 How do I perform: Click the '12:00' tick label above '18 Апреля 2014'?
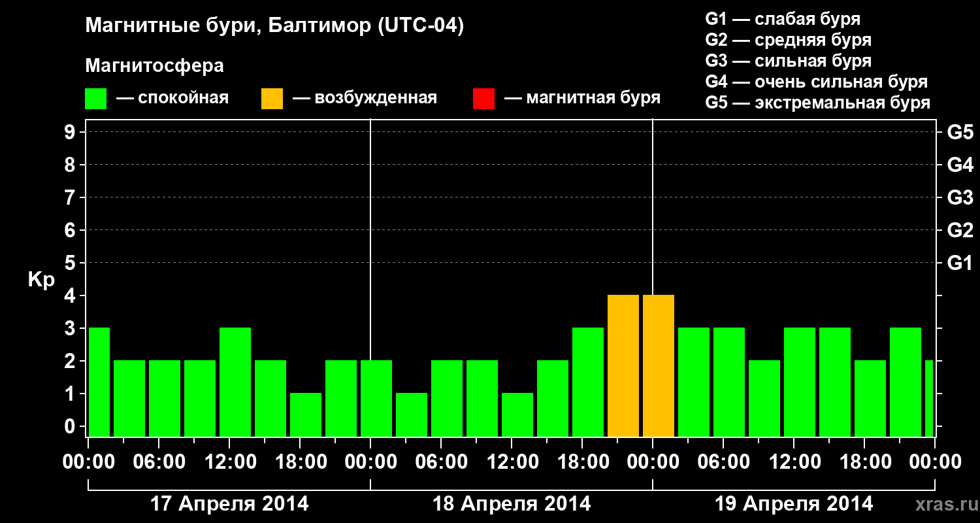tap(512, 462)
